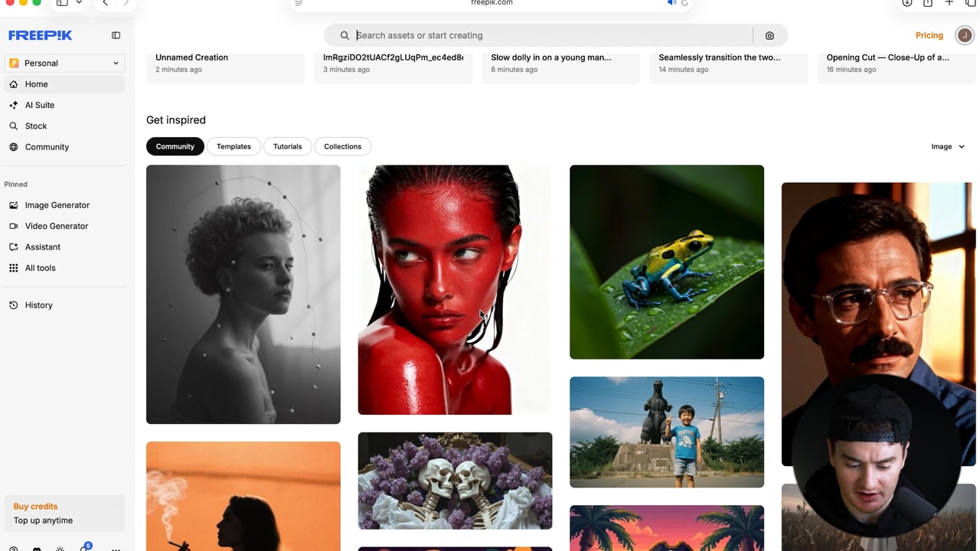This screenshot has width=980, height=551.
Task: Open the user profile avatar
Action: (x=965, y=35)
